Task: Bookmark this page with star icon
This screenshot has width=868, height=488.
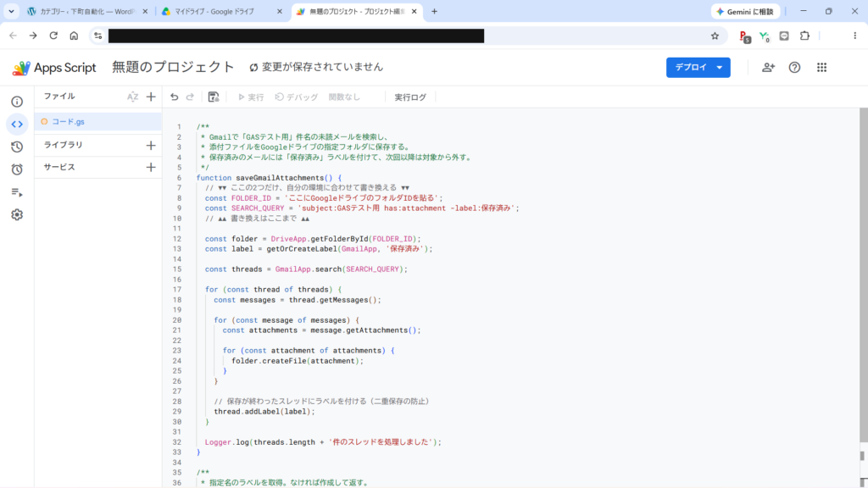Action: coord(715,36)
